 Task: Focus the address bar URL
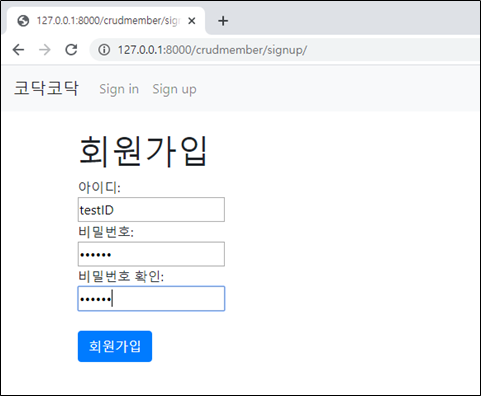[x=212, y=50]
